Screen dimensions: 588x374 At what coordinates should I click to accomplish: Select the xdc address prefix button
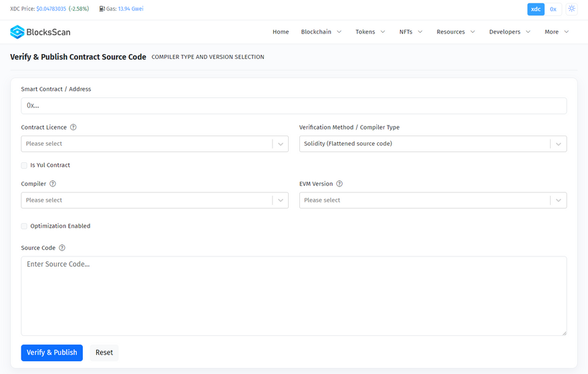pyautogui.click(x=535, y=9)
